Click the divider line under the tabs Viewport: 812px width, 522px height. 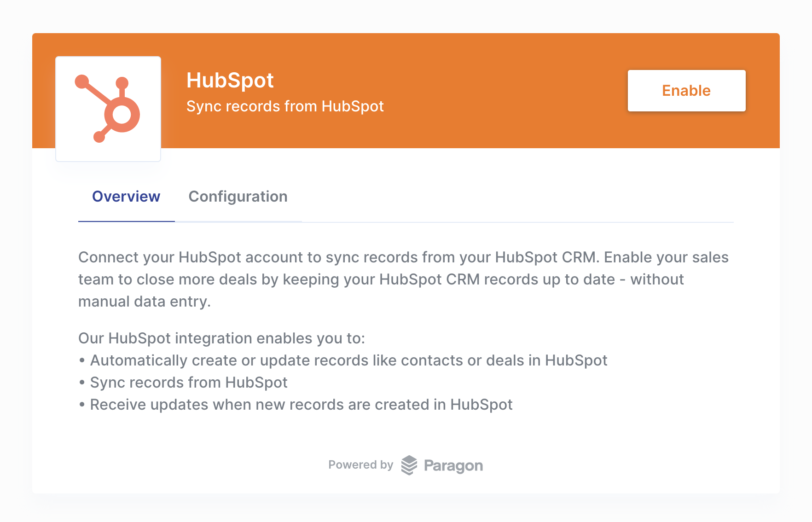point(517,222)
